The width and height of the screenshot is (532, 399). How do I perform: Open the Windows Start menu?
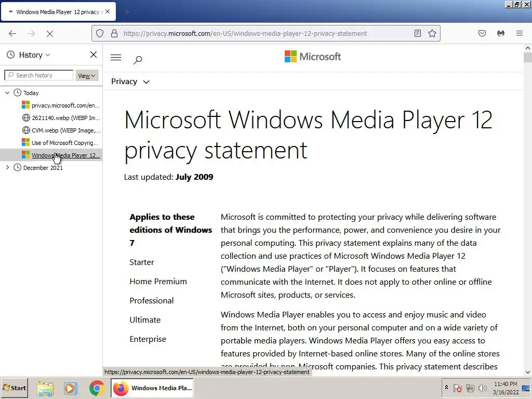pos(14,388)
